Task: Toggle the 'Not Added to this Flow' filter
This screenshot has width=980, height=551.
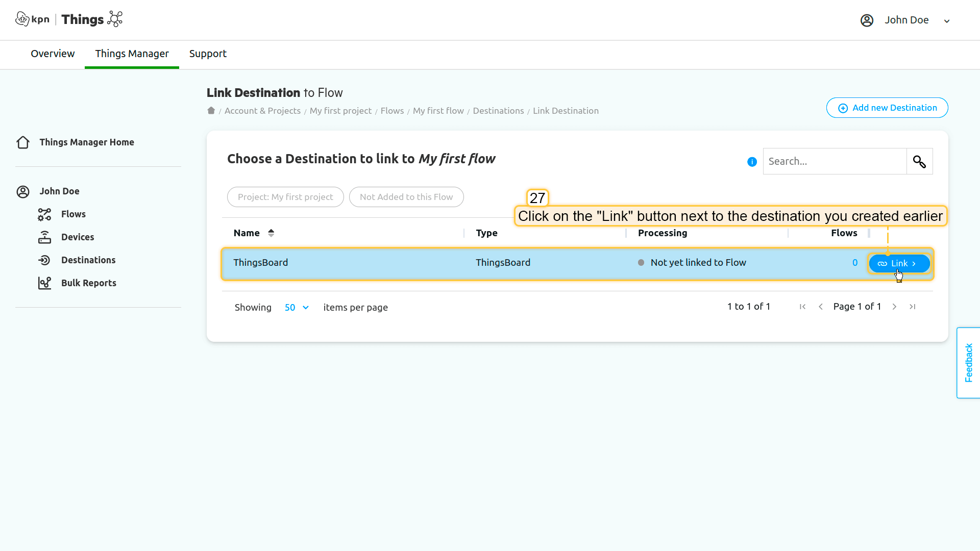Action: click(x=406, y=197)
